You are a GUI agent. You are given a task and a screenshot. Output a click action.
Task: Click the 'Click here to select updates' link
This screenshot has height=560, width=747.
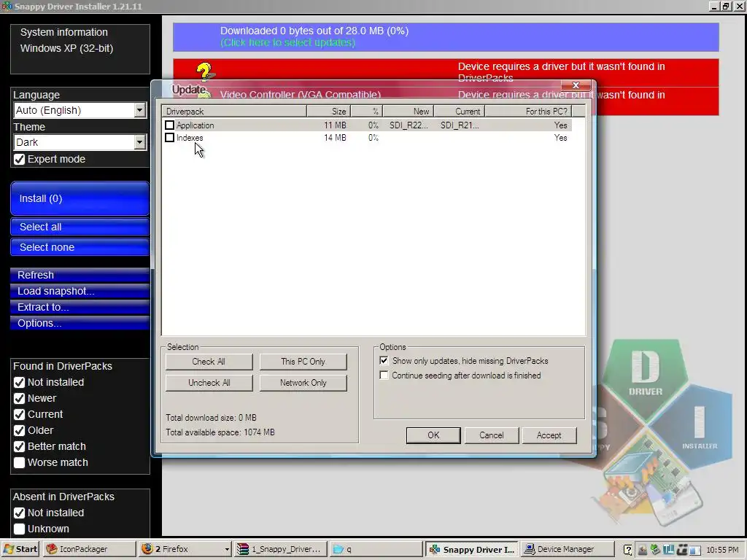click(x=287, y=42)
